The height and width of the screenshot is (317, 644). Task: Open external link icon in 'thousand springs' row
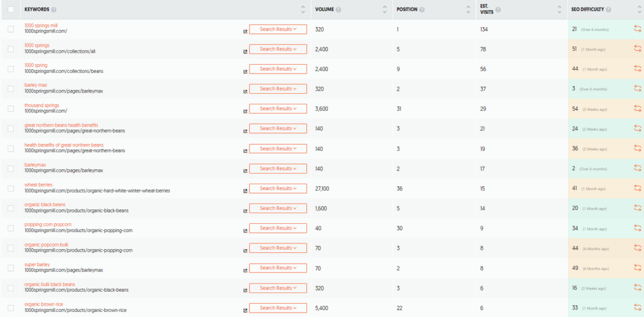(x=245, y=111)
